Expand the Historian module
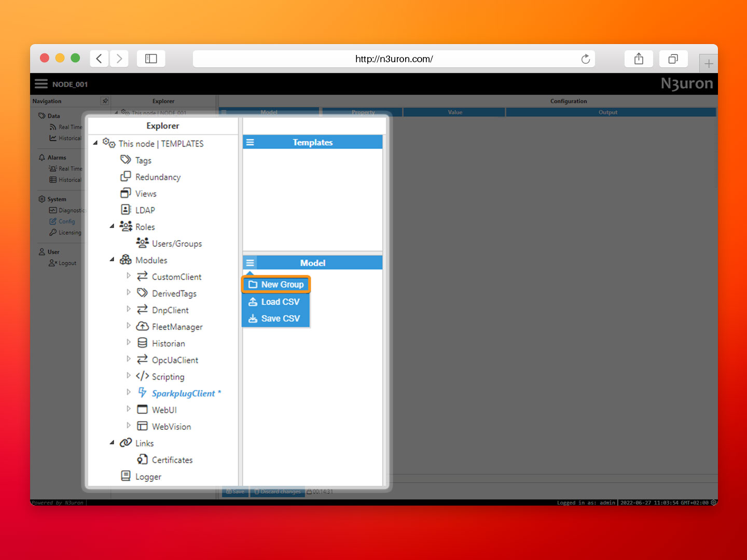 (129, 342)
